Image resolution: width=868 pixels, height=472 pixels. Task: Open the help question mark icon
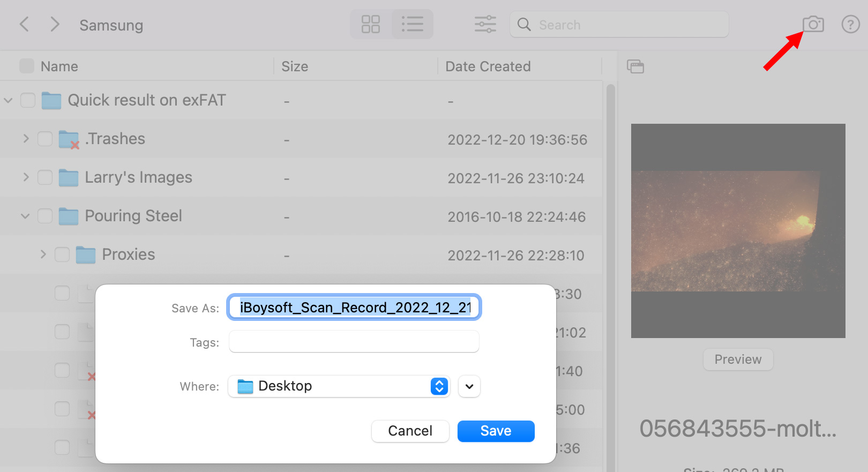(850, 25)
